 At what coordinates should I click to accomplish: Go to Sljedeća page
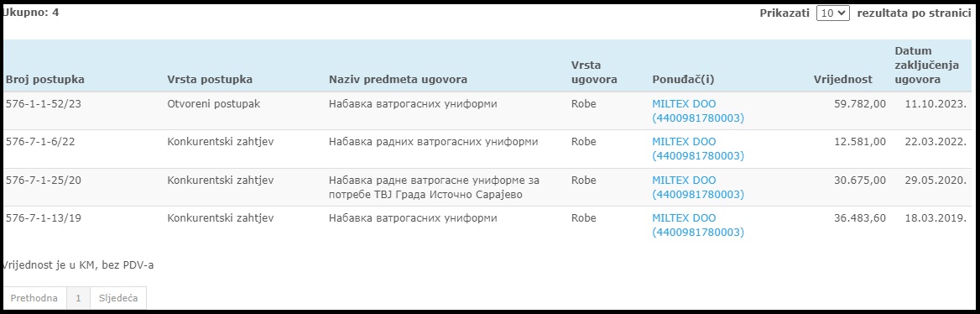[x=118, y=298]
